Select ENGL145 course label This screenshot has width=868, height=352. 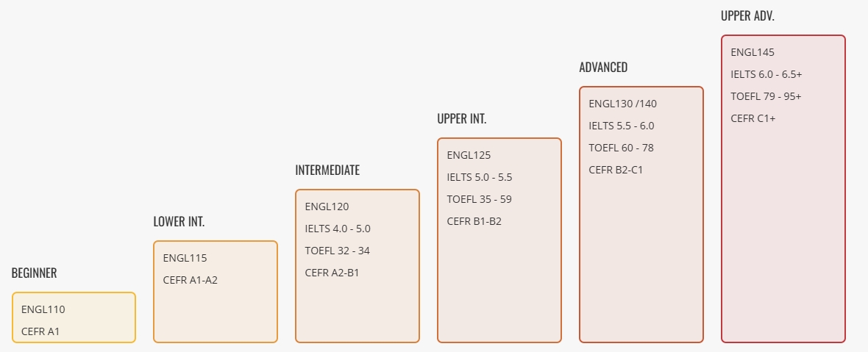click(753, 52)
